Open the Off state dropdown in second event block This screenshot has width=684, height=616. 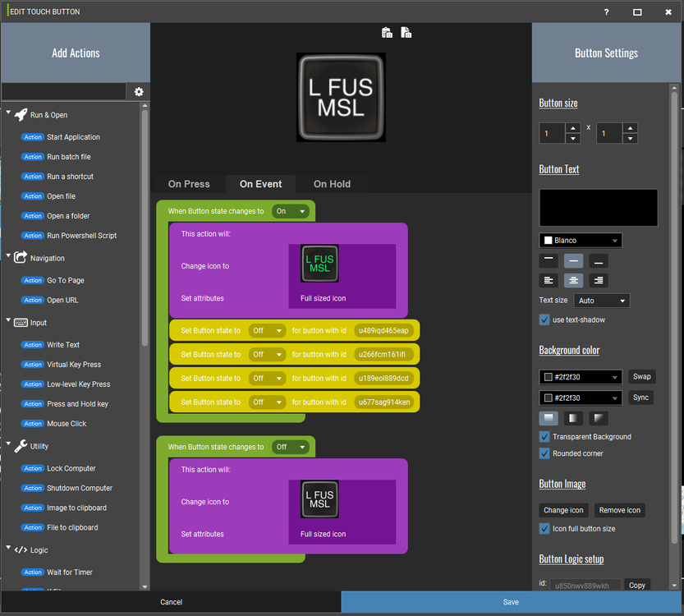[291, 447]
